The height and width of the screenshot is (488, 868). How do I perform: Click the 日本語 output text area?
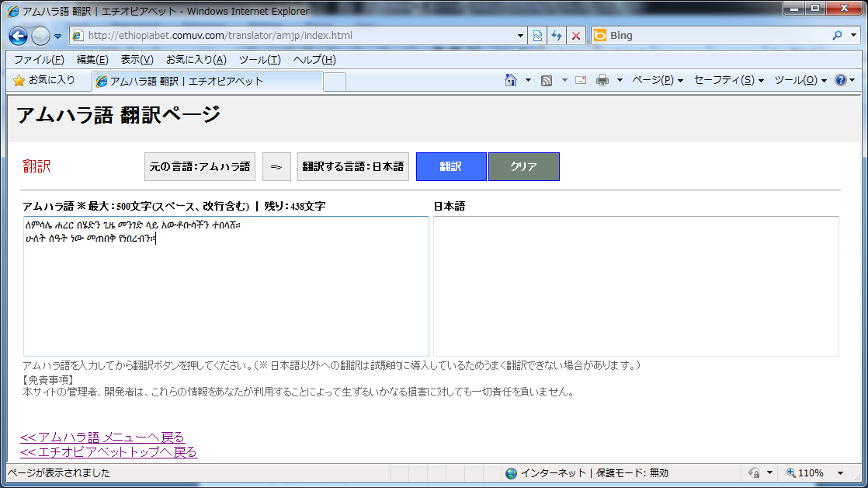tap(636, 286)
